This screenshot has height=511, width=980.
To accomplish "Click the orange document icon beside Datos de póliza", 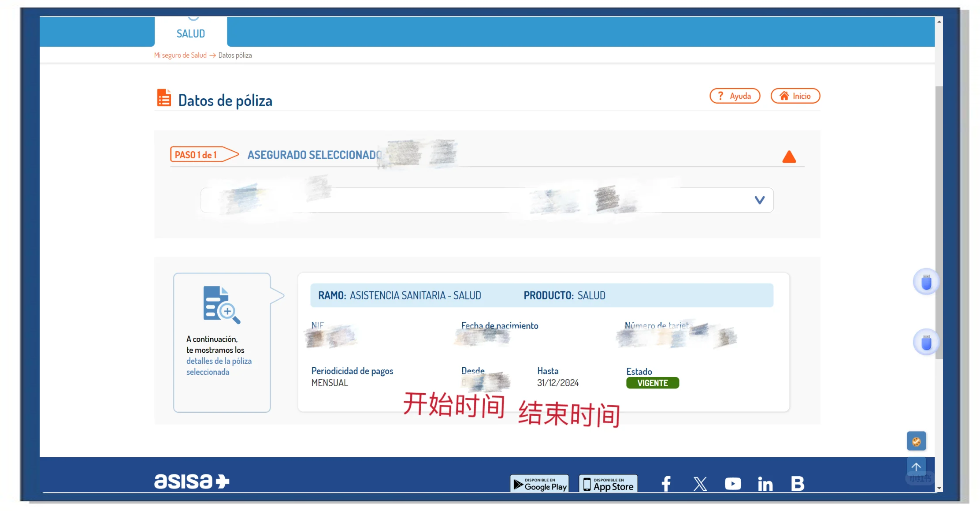I will (x=164, y=98).
